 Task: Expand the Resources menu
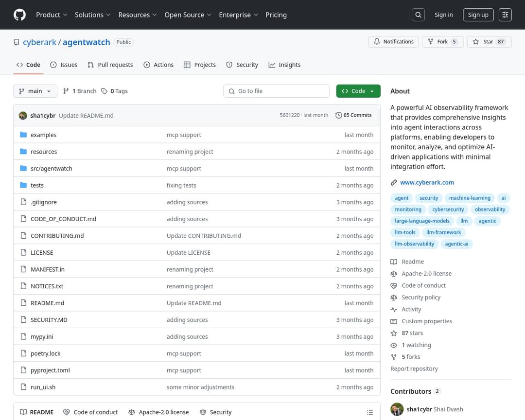click(x=137, y=15)
